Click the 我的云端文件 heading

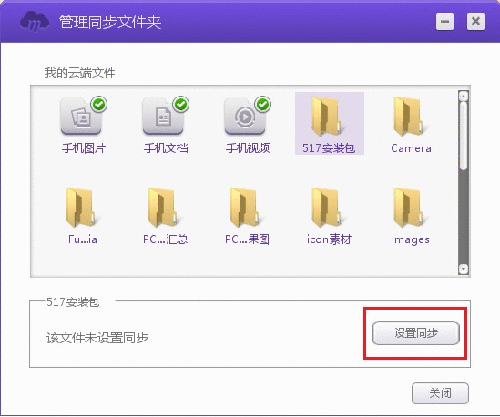coord(80,72)
